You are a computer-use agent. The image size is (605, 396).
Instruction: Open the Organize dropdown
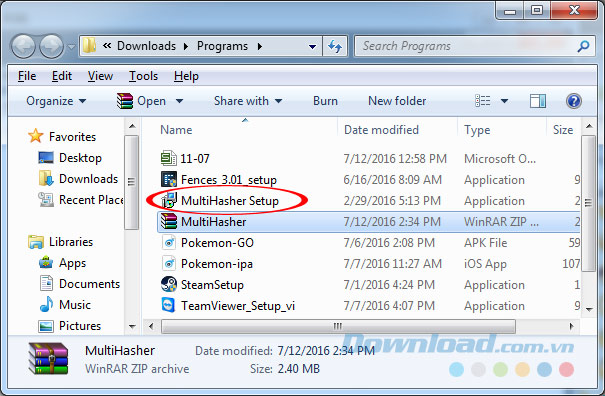(x=56, y=101)
